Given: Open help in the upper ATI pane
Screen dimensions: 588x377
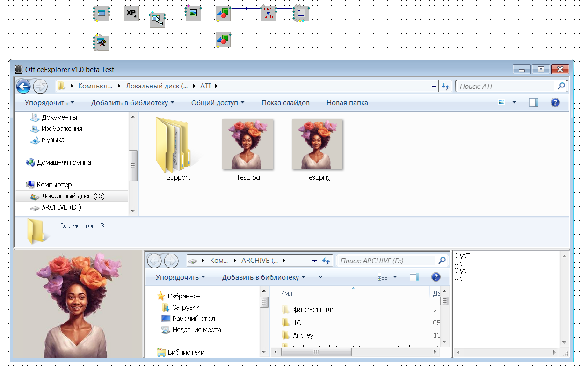Looking at the screenshot, I should pyautogui.click(x=555, y=102).
